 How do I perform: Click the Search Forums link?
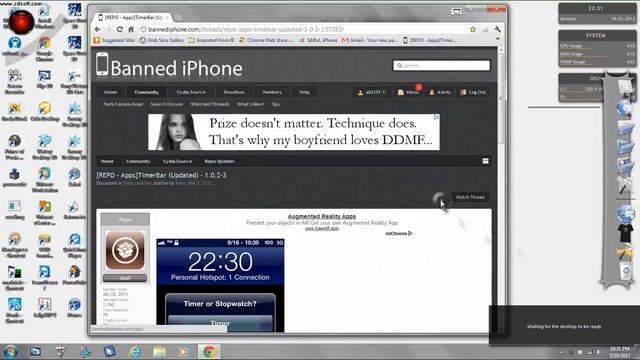(167, 104)
